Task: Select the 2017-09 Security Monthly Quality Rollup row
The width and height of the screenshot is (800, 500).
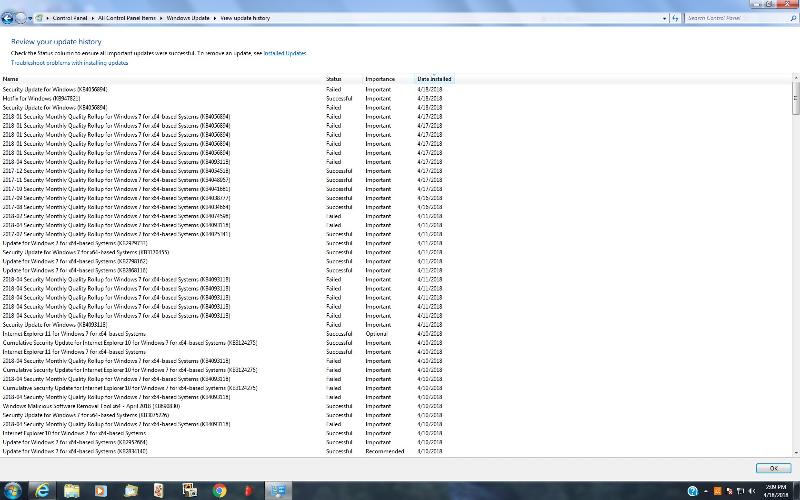Action: [222, 198]
